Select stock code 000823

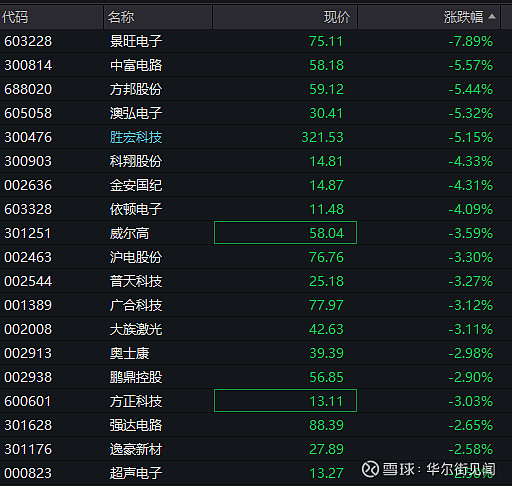click(28, 473)
